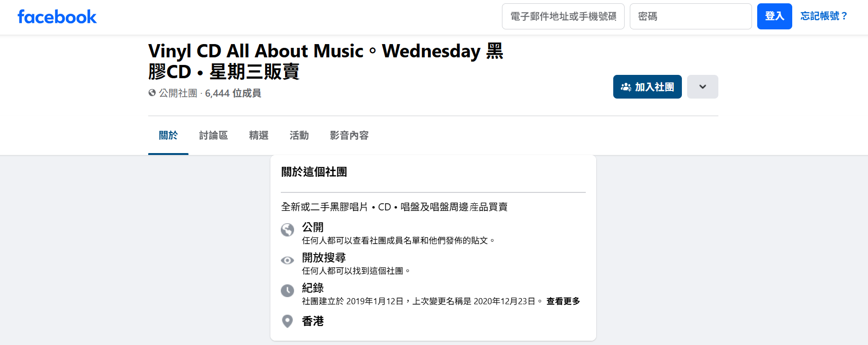Screen dimensions: 868x345
Task: Open the 關於 tab
Action: [x=168, y=136]
